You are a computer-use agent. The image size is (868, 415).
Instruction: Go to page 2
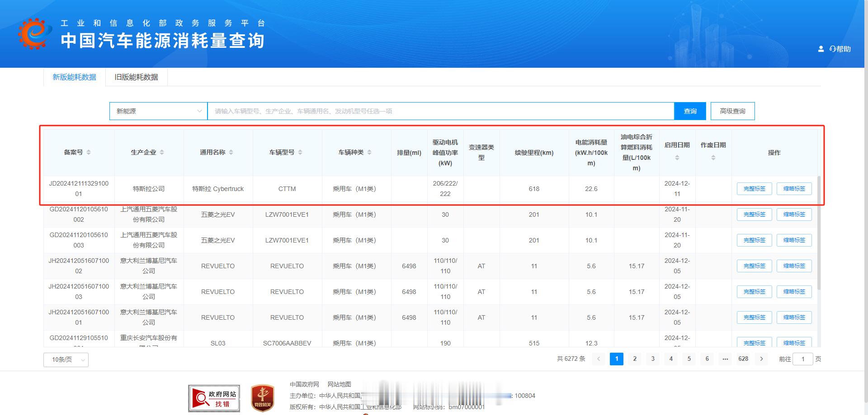pyautogui.click(x=635, y=359)
